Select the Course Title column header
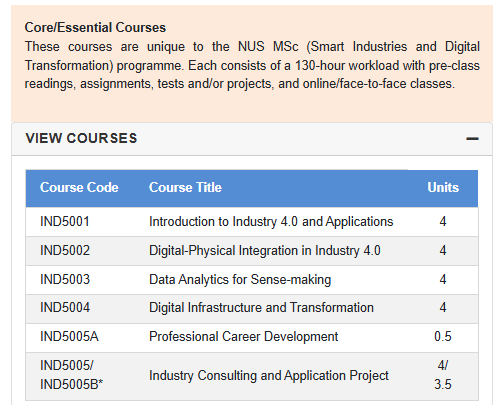 click(185, 187)
